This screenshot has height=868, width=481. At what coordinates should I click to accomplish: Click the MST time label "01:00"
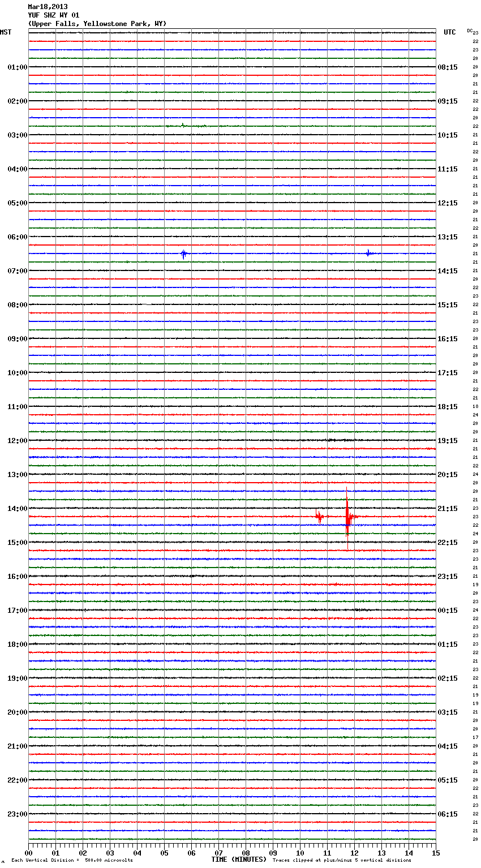pos(18,67)
